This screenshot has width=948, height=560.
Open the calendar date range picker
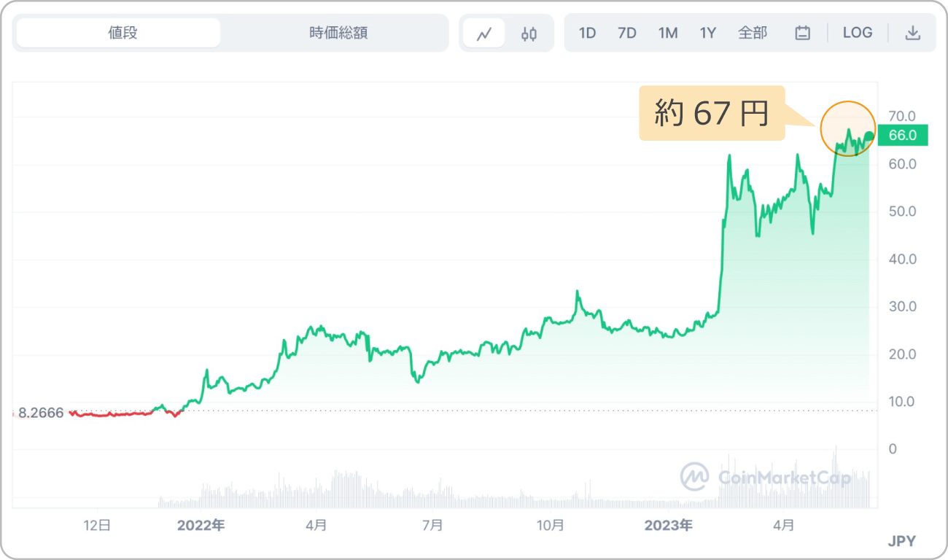(802, 33)
